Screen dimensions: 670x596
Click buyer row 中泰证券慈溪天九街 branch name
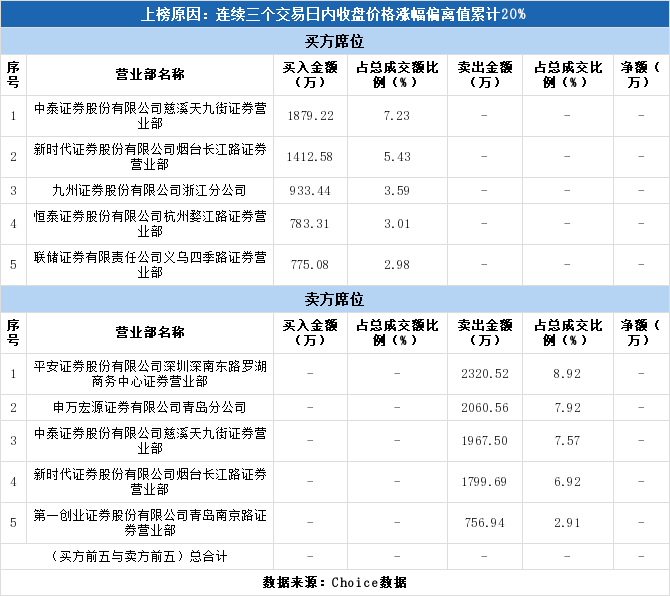coord(150,116)
